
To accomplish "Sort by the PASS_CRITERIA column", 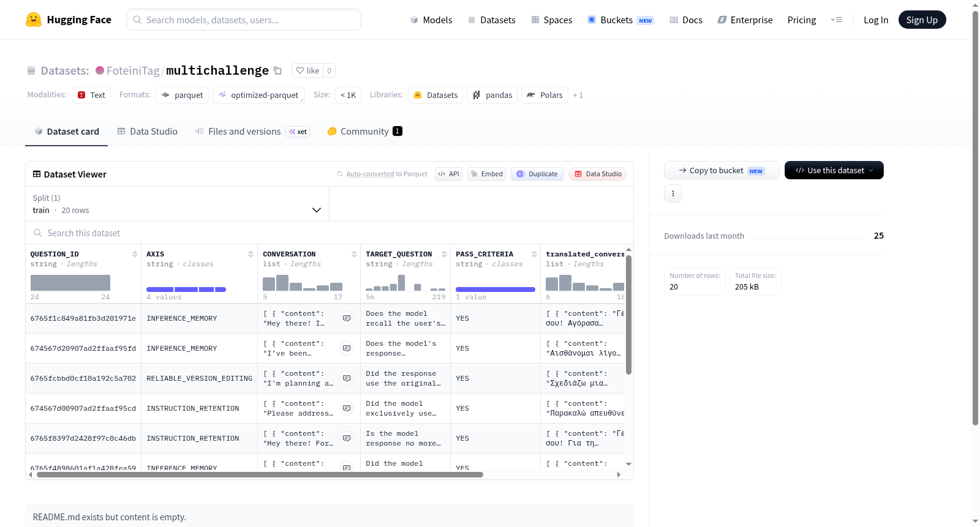I will 534,254.
